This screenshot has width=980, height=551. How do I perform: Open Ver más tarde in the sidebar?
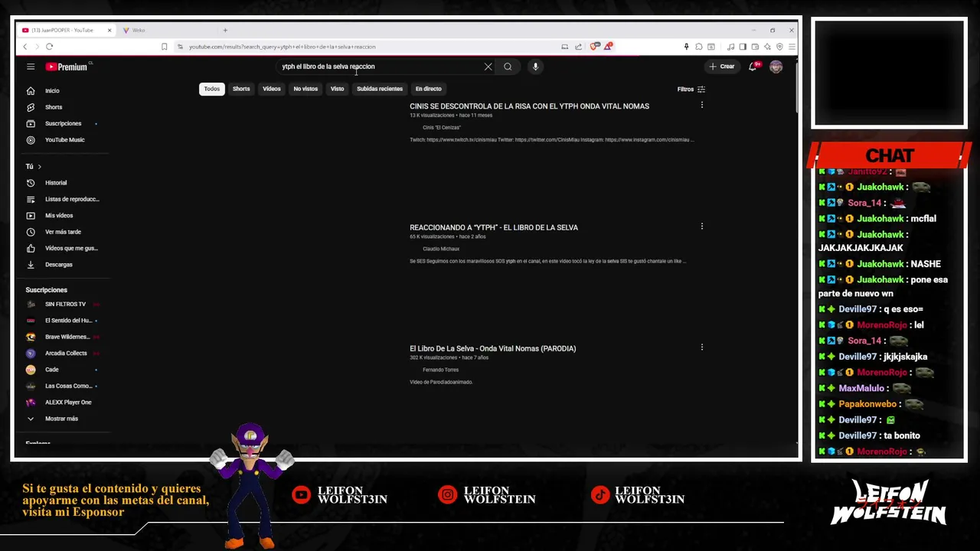pyautogui.click(x=63, y=232)
